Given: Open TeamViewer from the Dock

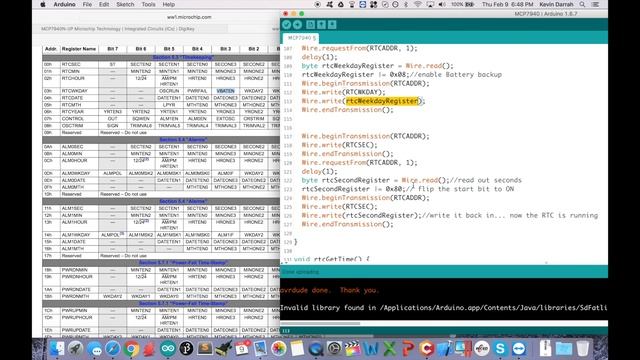Looking at the screenshot, I should point(519,348).
